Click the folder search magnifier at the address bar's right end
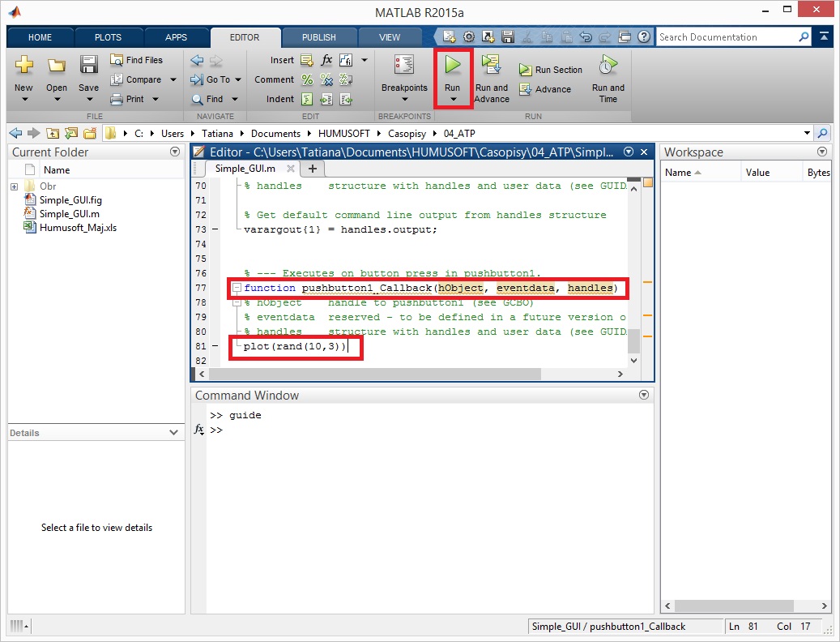840x642 pixels. click(822, 133)
